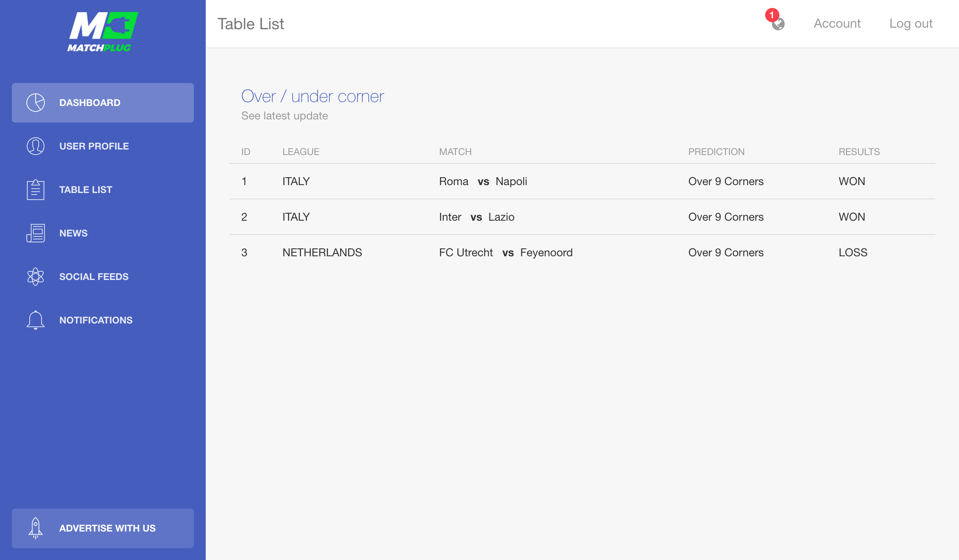Click the Social Feeds atom icon
Image resolution: width=959 pixels, height=560 pixels.
tap(36, 277)
